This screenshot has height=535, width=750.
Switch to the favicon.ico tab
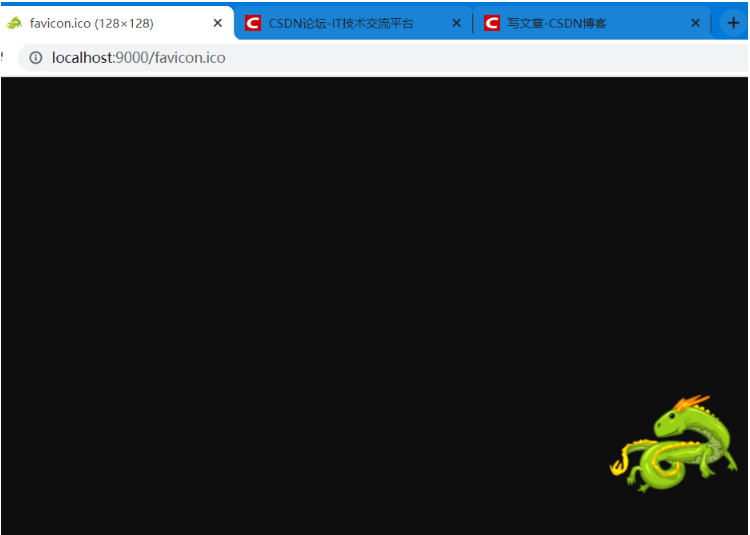(117, 23)
